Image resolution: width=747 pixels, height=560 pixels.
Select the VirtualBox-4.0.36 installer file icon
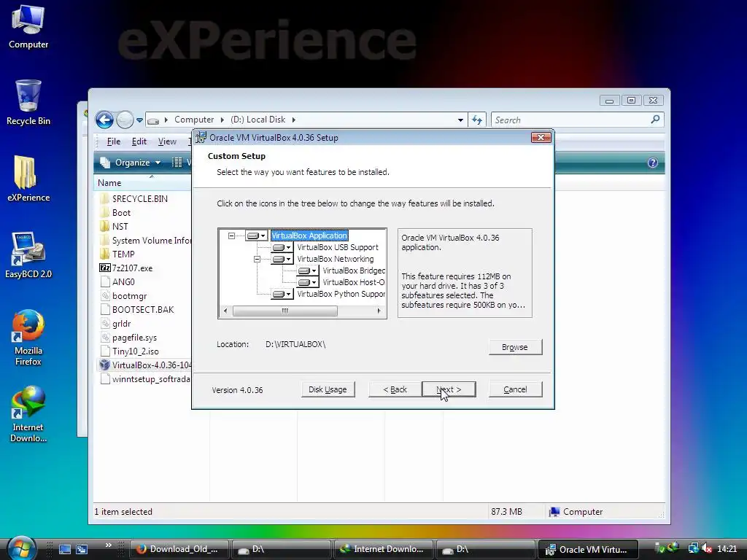(105, 365)
